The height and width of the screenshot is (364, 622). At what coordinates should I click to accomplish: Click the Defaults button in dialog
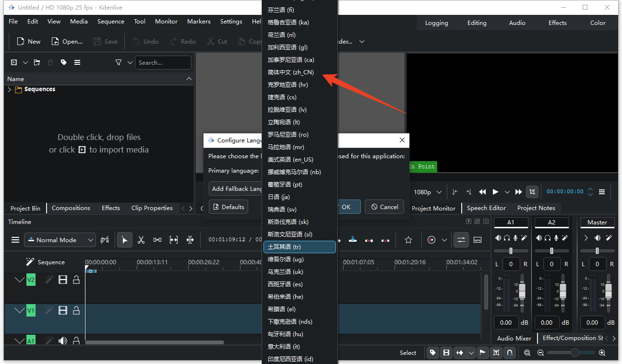pos(228,207)
